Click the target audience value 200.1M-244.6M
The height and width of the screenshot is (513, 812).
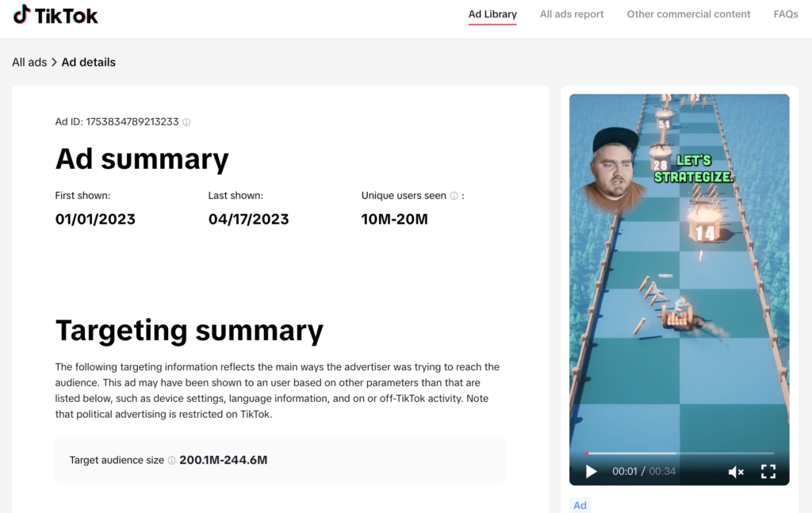pos(223,460)
